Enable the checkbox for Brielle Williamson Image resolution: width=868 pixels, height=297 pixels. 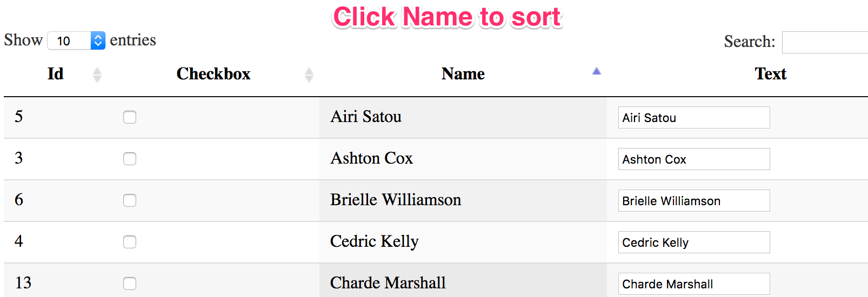[x=130, y=200]
